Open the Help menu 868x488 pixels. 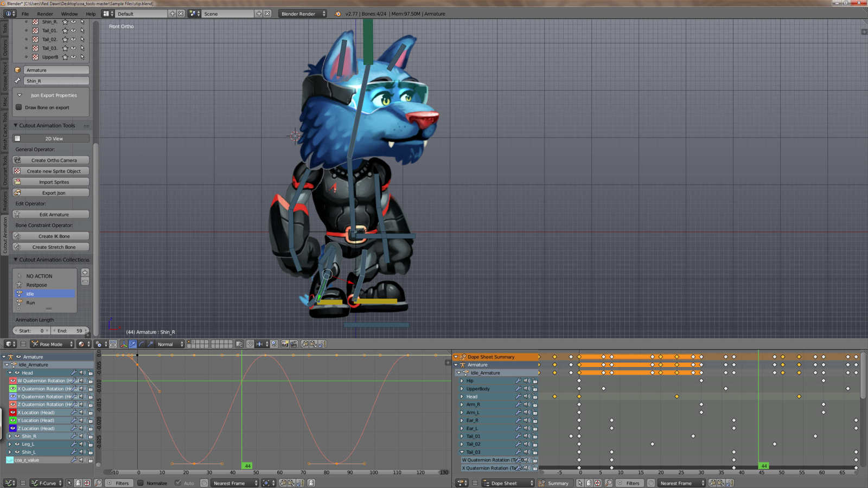point(91,14)
